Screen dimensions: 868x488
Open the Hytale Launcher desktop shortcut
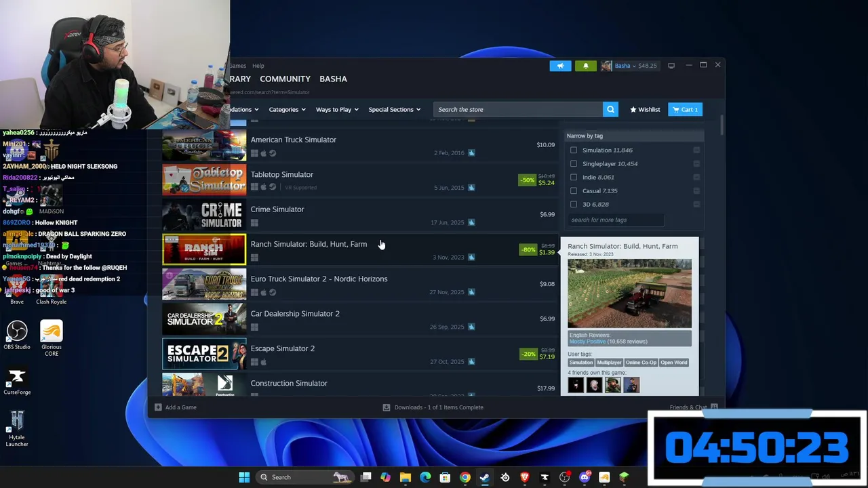pos(17,429)
